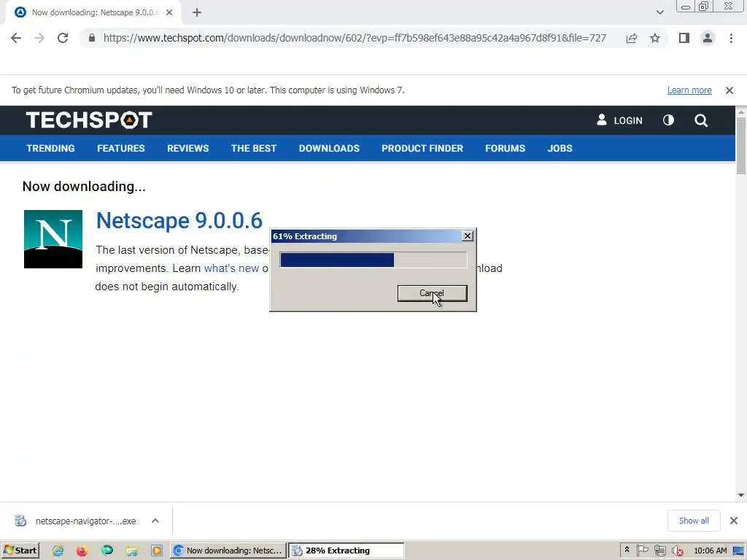Launch Firefox from the taskbar
The width and height of the screenshot is (747, 560).
(x=82, y=551)
